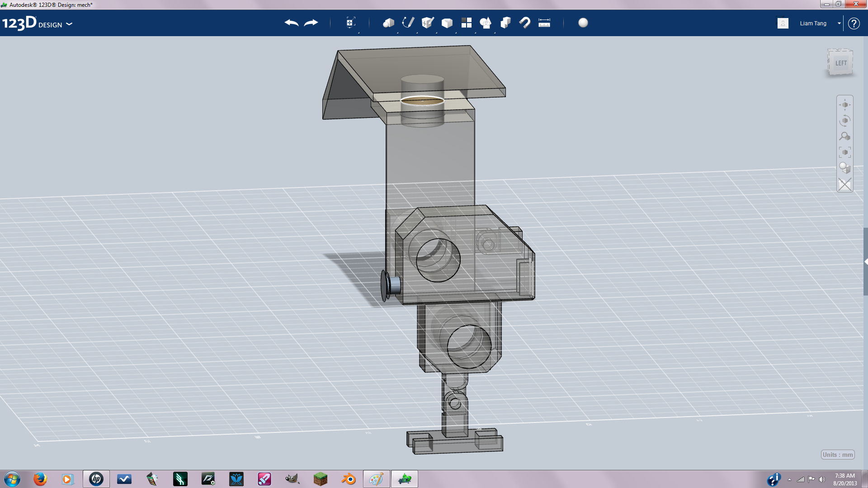The width and height of the screenshot is (868, 488).
Task: Open the Sketch tools
Action: pyautogui.click(x=408, y=23)
